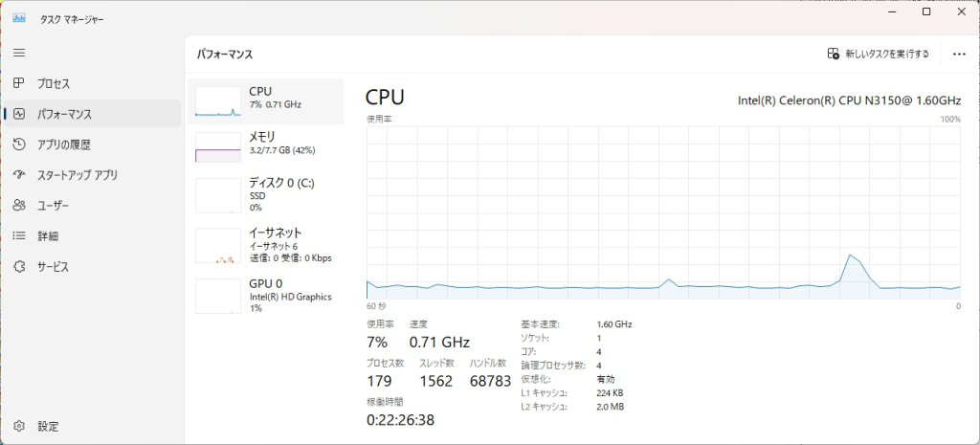980x445 pixels.
Task: Click 新しいタスクを実行する button
Action: pos(879,54)
